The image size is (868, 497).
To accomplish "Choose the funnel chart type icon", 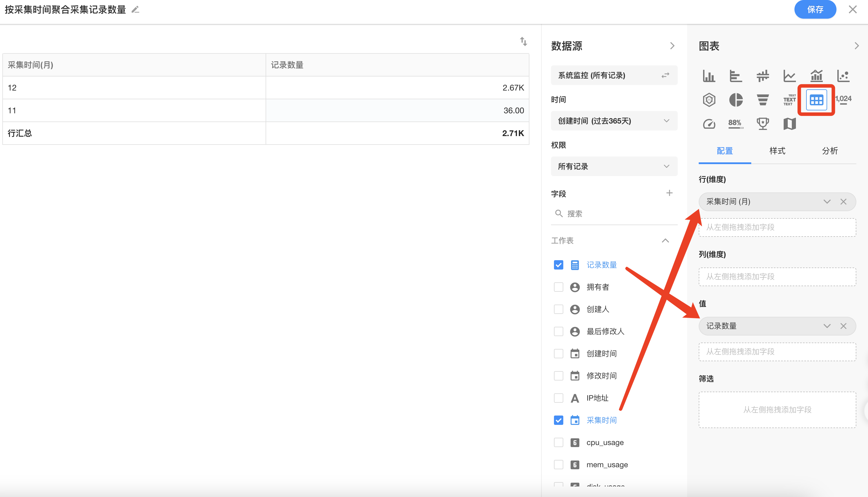I will tap(763, 100).
